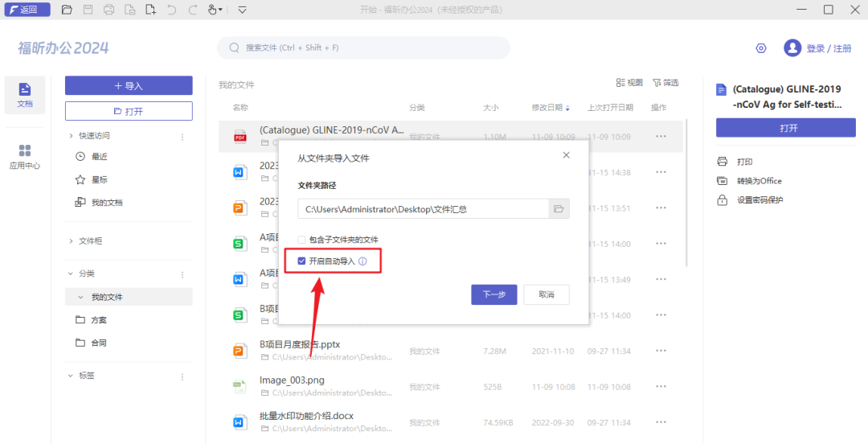Click the user avatar icon

tap(792, 48)
